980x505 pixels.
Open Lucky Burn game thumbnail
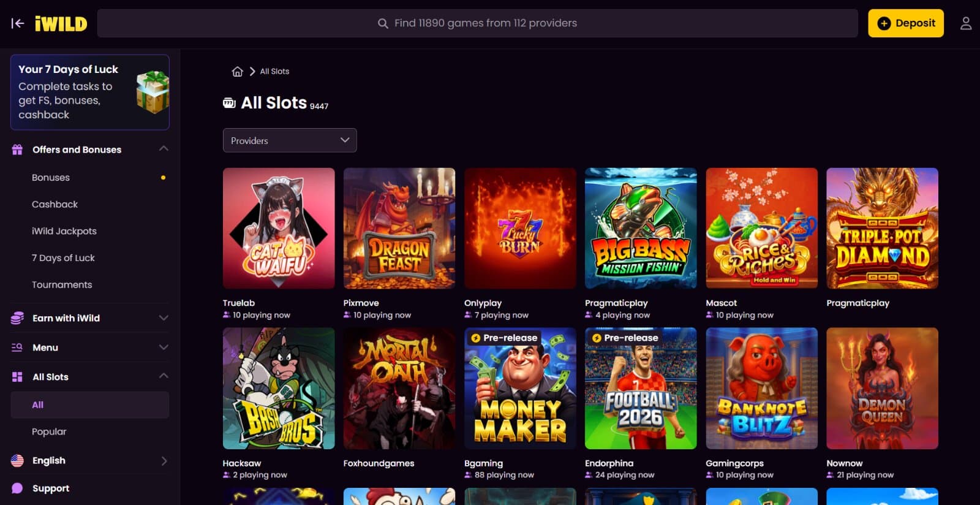coord(520,228)
